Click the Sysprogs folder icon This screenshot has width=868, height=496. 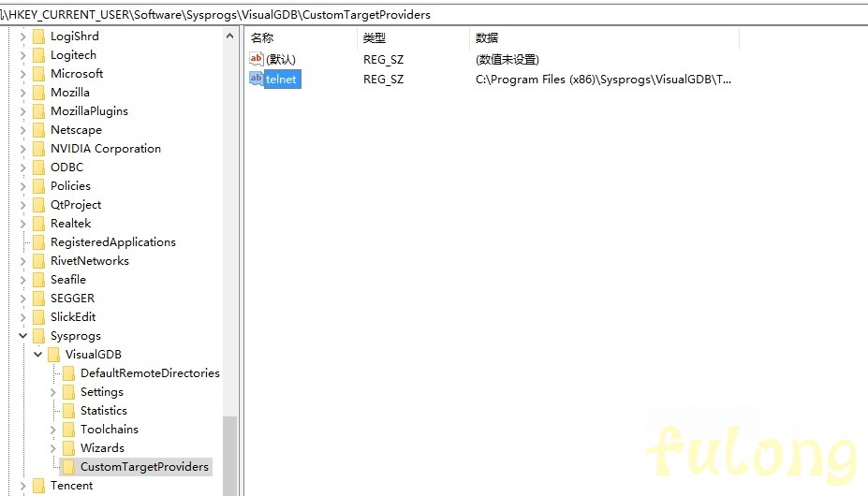(38, 336)
